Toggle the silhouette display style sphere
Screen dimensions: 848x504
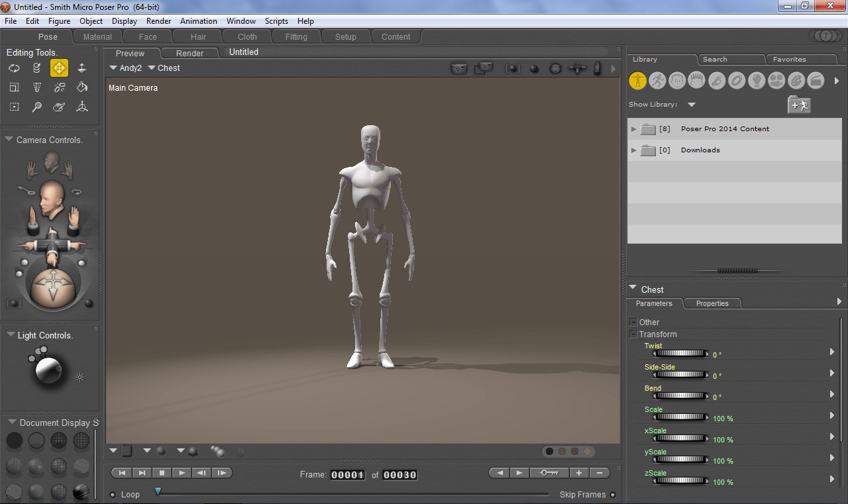pyautogui.click(x=14, y=440)
